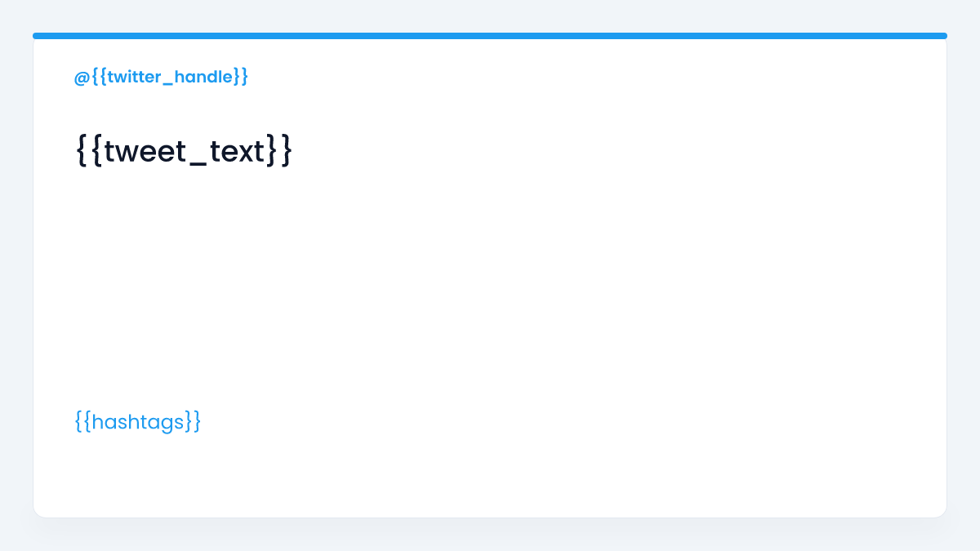The image size is (980, 551).
Task: Click the word hashtags in blue text
Action: point(138,422)
